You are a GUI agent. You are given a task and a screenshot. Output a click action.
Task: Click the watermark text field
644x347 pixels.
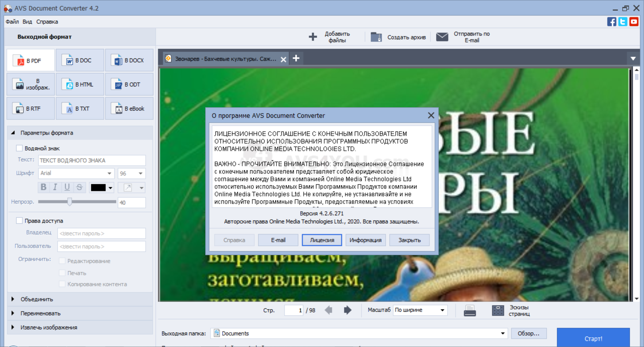[x=92, y=160]
